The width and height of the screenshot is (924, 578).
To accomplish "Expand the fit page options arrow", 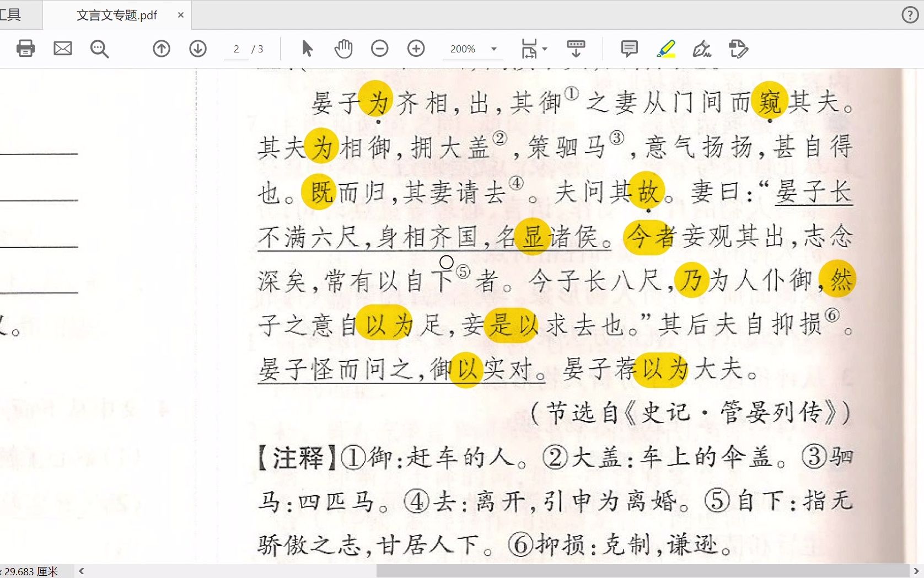I will 545,49.
